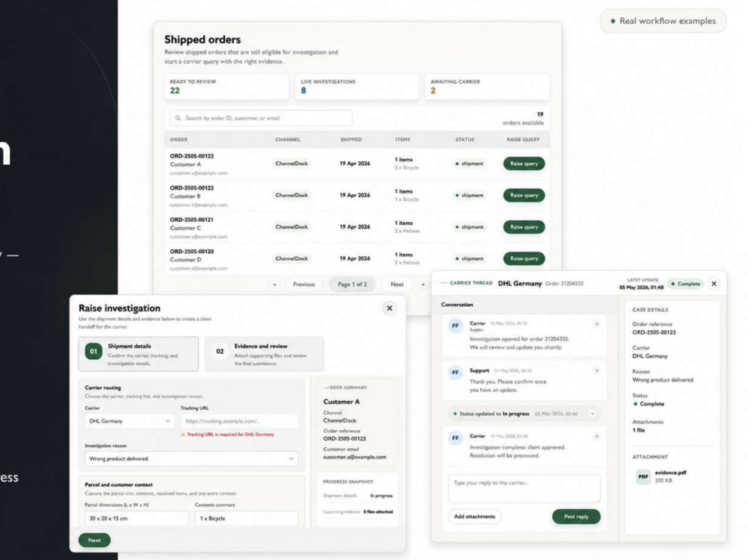The width and height of the screenshot is (747, 560).
Task: Click Raise query for ORD-2505-00122
Action: pyautogui.click(x=524, y=195)
